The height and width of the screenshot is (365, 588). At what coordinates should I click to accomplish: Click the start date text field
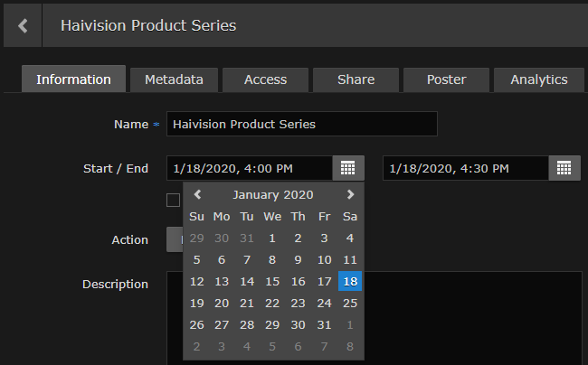[249, 168]
